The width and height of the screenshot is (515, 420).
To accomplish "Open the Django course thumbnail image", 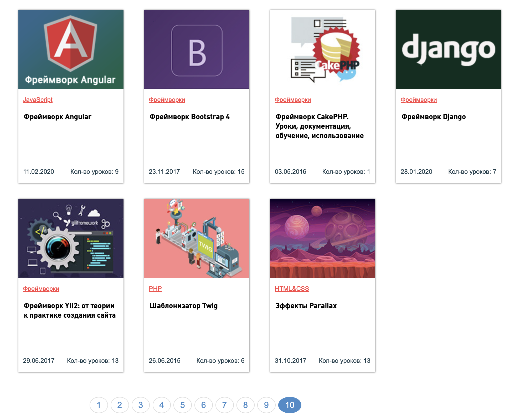I will point(449,49).
